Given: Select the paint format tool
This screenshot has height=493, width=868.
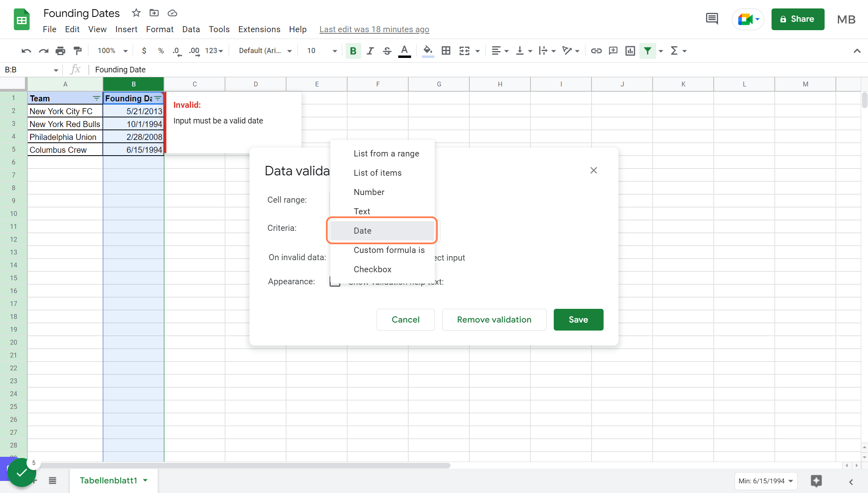Looking at the screenshot, I should [78, 51].
